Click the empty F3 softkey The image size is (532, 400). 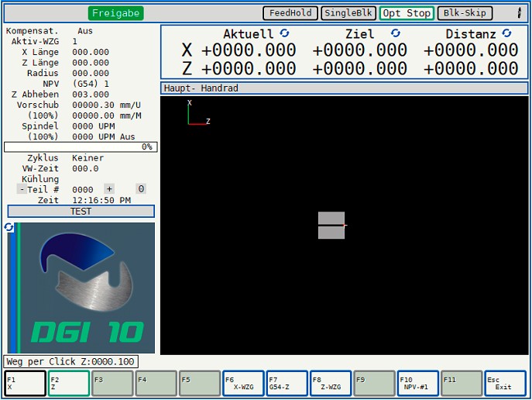point(112,384)
